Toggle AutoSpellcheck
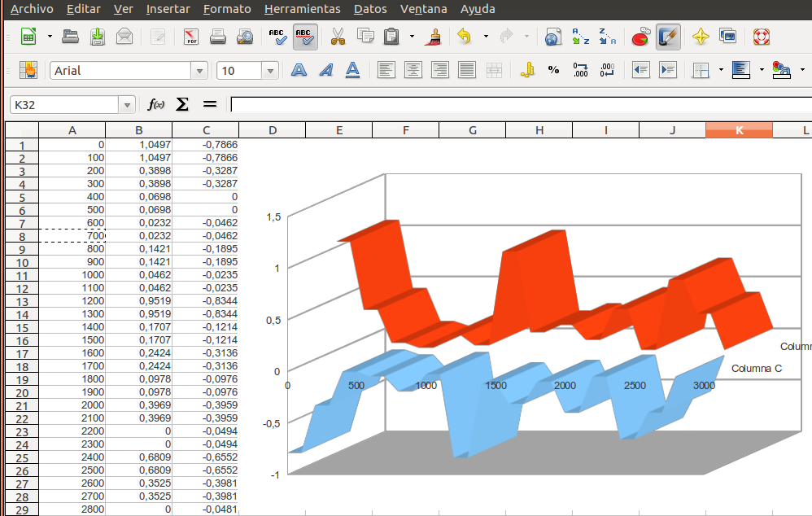 tap(305, 37)
